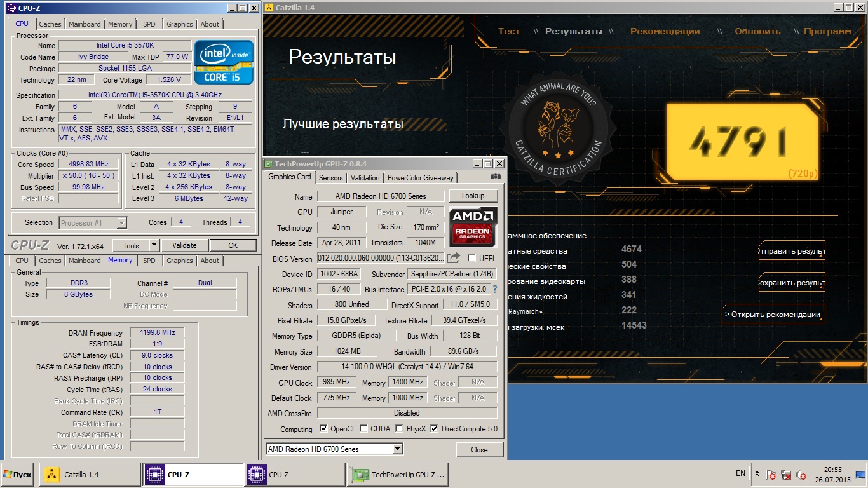The height and width of the screenshot is (488, 868).
Task: Click the Core Voltage value 1.528 V
Action: (x=168, y=79)
